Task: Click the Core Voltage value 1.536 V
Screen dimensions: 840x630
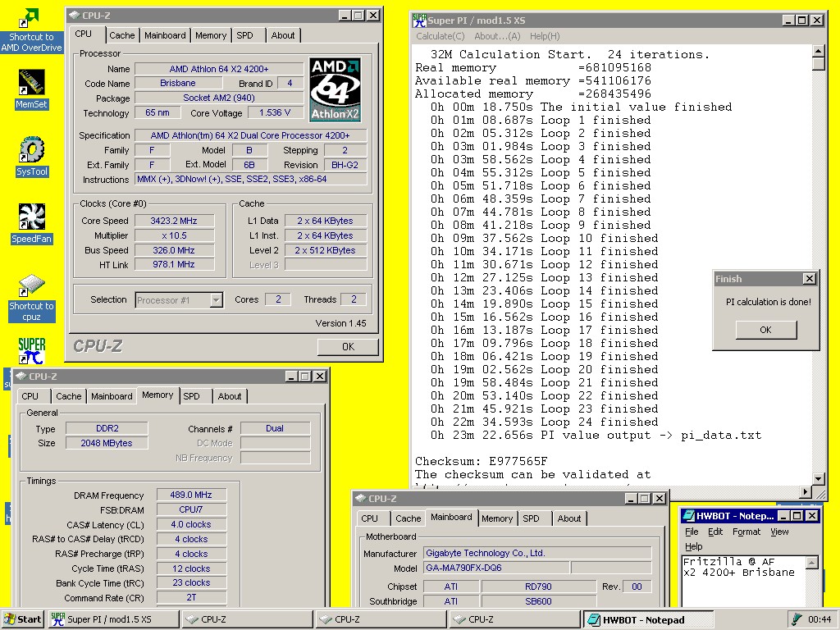Action: tap(274, 113)
